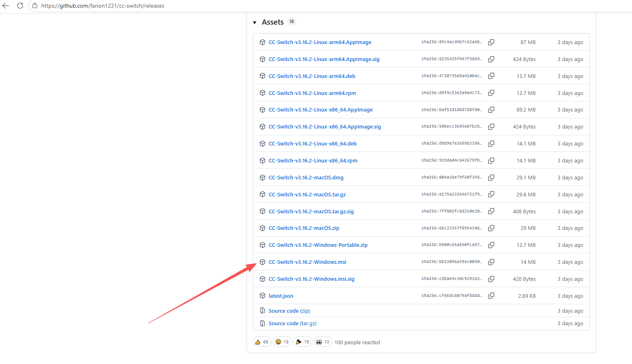
Task: Download CC-Switch-v3.16.2-Windows.msi installer
Action: click(x=308, y=262)
